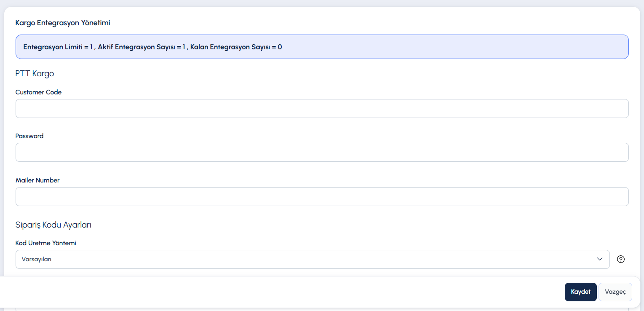This screenshot has width=644, height=311.
Task: Focus the Password input field
Action: coord(322,152)
